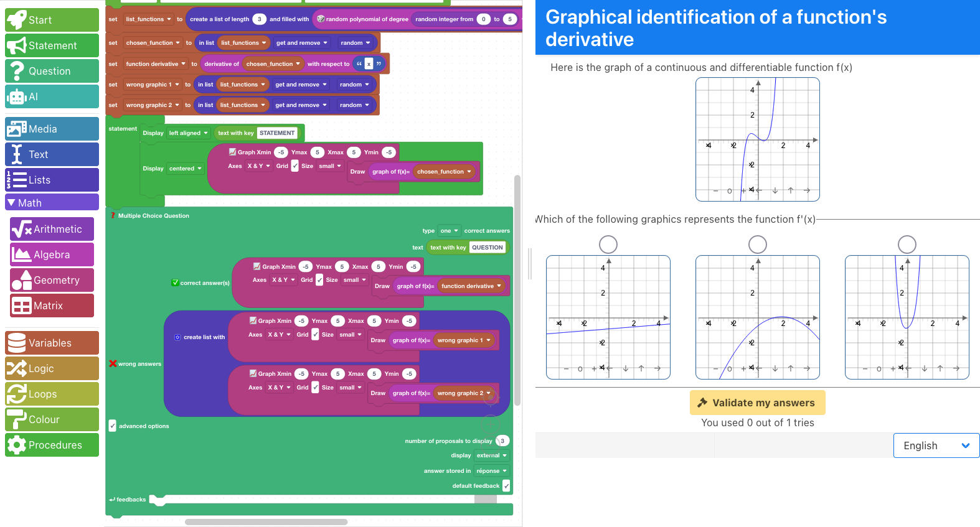Viewport: 980px width, 527px height.
Task: Open the answer stored in 'réponse' dropdown
Action: (491, 471)
